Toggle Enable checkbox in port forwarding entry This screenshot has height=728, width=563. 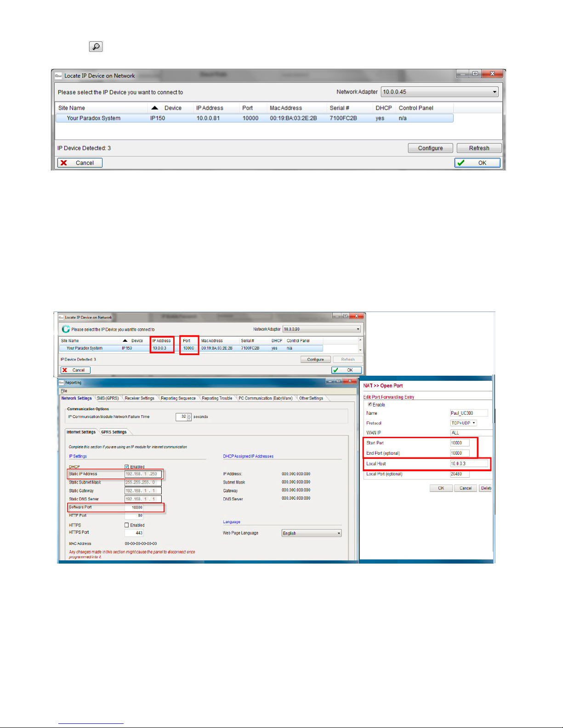[x=370, y=405]
